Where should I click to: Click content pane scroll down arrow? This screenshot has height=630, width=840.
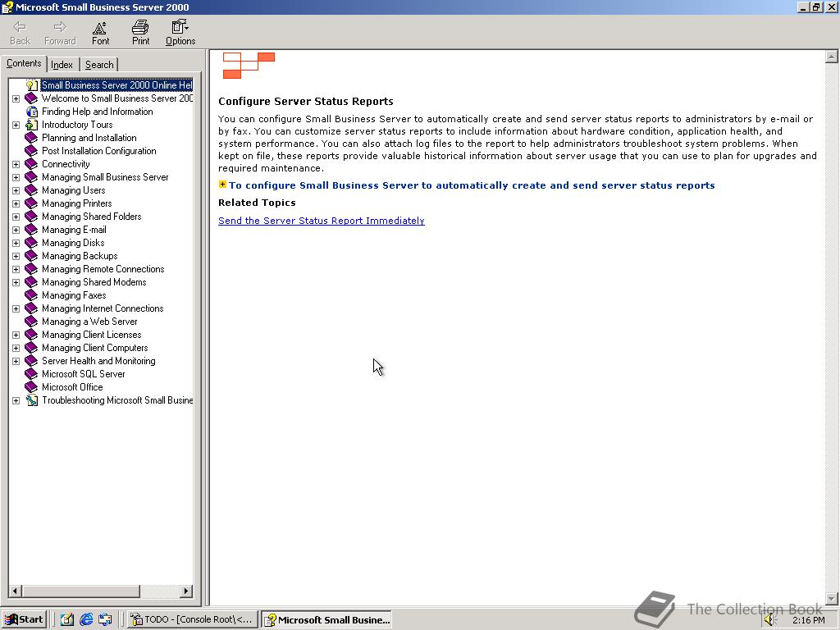point(832,598)
